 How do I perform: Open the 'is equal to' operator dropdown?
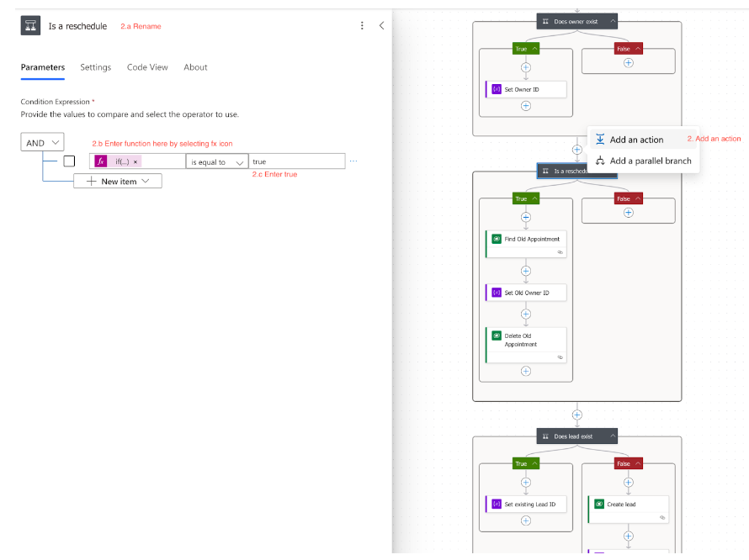coord(217,161)
